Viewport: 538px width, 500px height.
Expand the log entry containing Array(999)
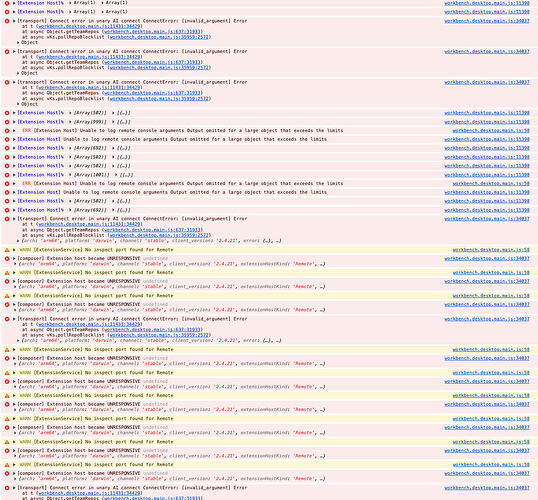pos(14,122)
